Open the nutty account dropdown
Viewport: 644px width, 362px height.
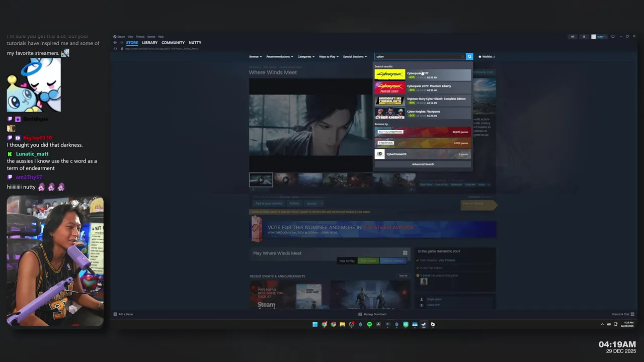click(x=599, y=37)
